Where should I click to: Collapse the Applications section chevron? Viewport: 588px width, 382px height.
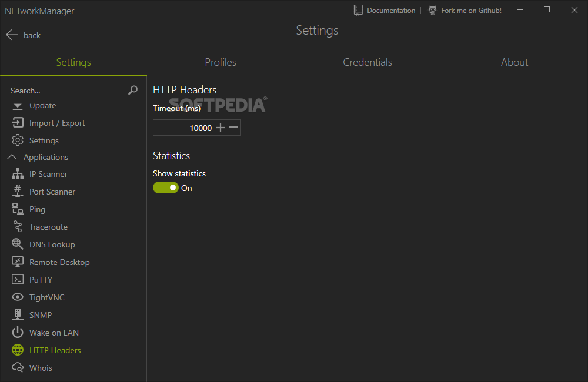coord(12,157)
